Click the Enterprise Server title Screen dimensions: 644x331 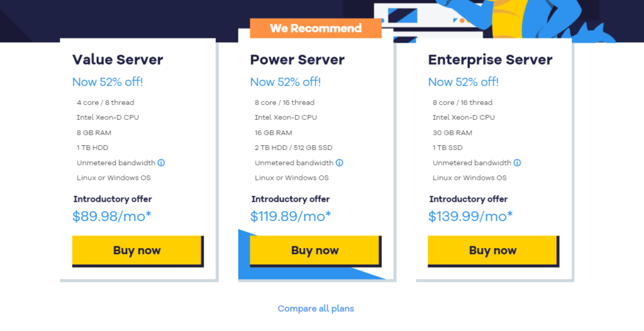[x=490, y=60]
